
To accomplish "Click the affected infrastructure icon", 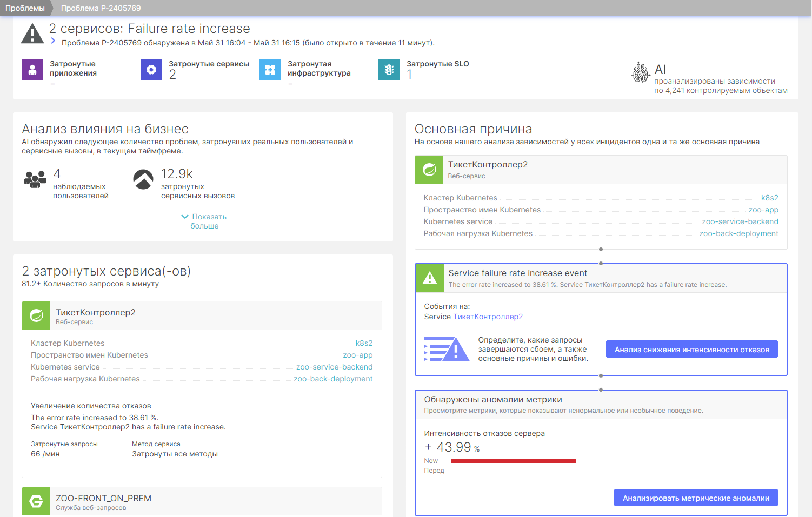I will point(270,70).
